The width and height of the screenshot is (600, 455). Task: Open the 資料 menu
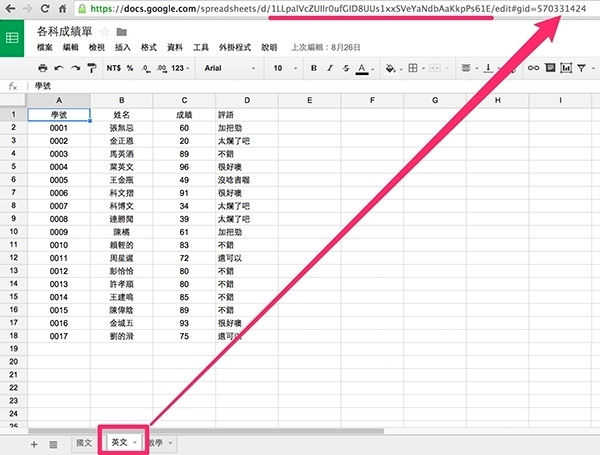(x=174, y=47)
